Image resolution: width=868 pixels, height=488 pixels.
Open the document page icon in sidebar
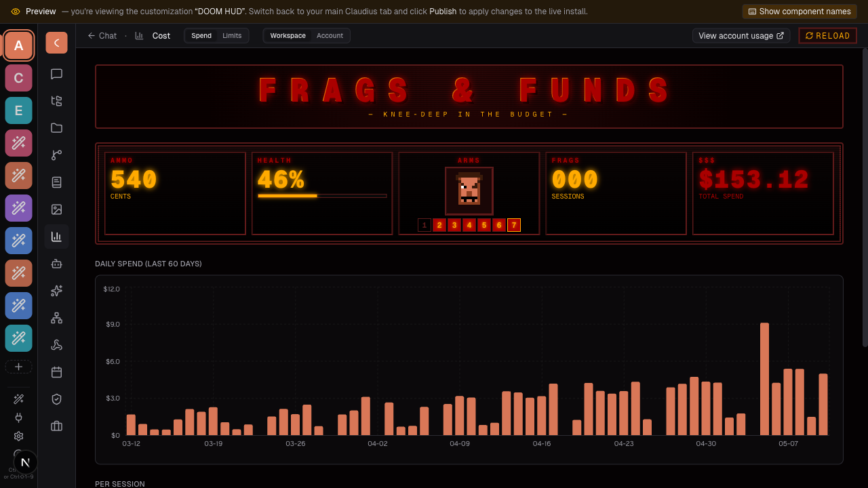point(56,182)
